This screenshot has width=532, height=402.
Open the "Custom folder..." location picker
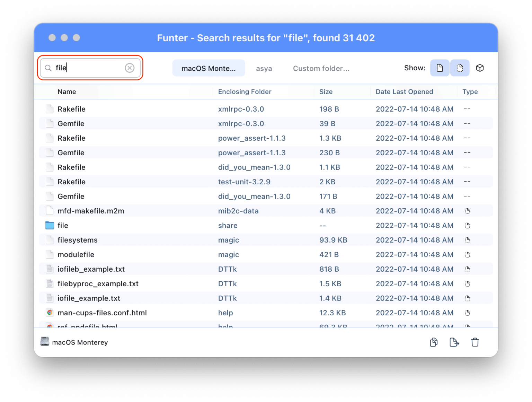321,68
